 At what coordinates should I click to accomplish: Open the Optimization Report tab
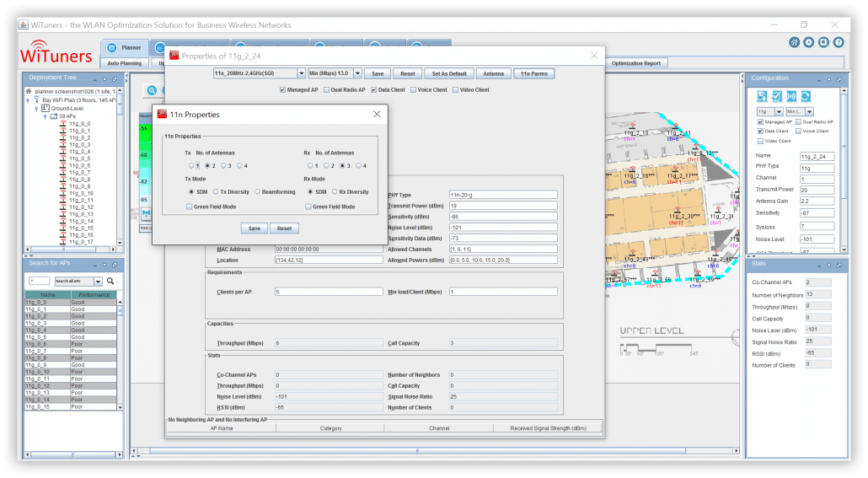click(636, 63)
